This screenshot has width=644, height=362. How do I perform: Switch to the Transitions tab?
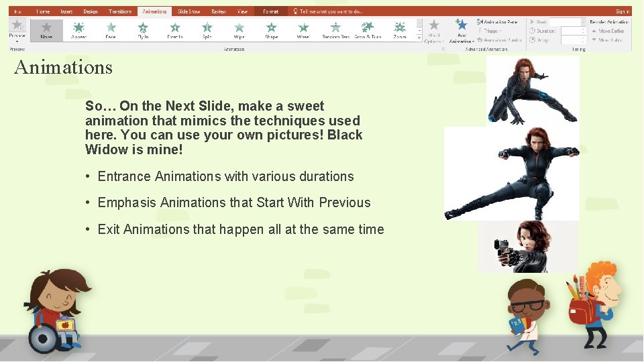(120, 11)
